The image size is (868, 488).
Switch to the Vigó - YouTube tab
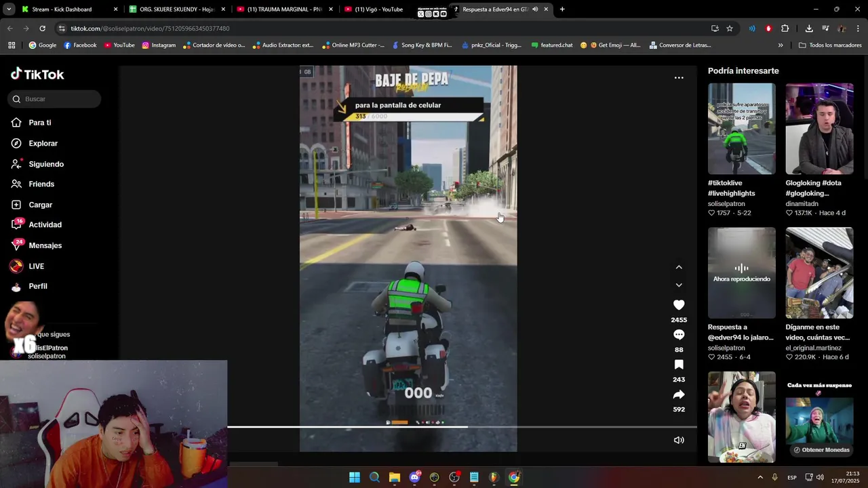378,9
